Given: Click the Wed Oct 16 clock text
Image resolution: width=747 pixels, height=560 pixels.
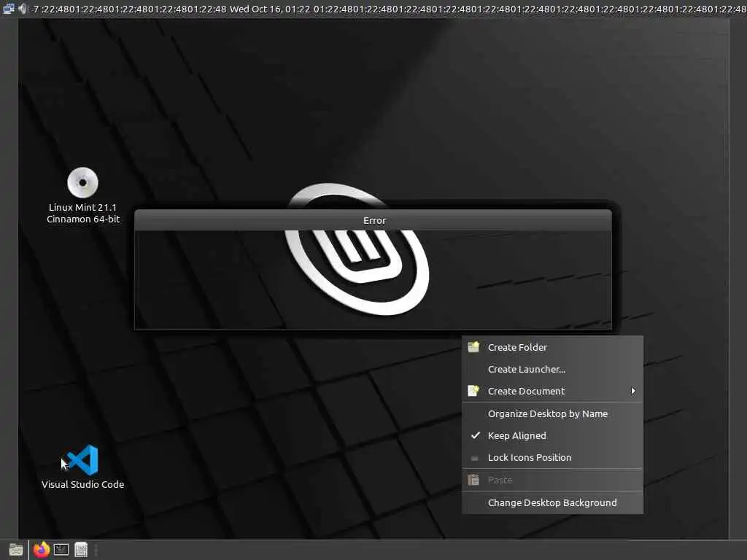Looking at the screenshot, I should (270, 9).
